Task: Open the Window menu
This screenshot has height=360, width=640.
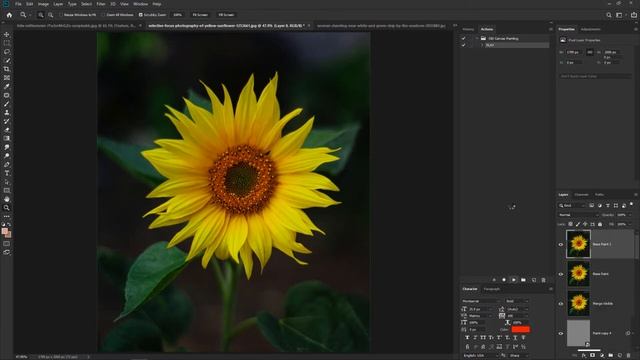Action: point(140,4)
